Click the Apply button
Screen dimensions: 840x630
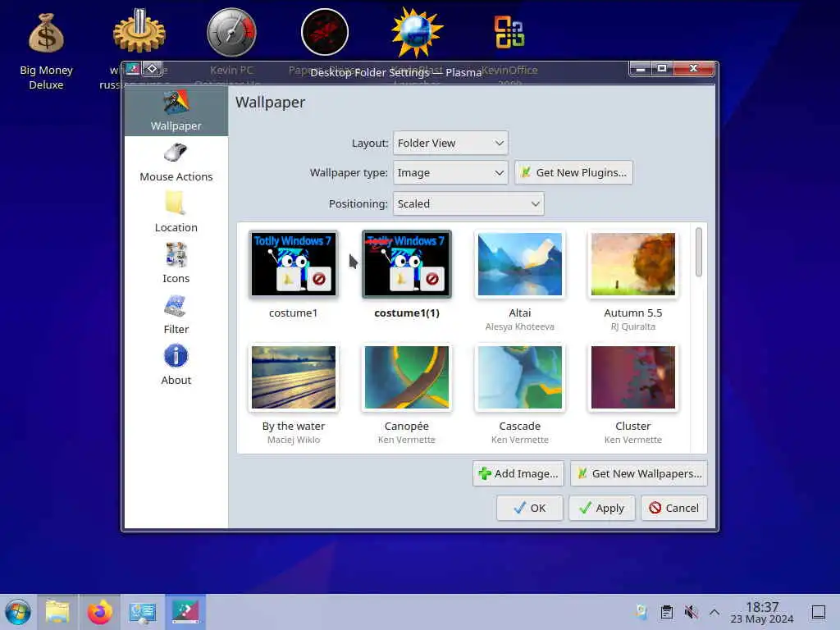pos(601,508)
